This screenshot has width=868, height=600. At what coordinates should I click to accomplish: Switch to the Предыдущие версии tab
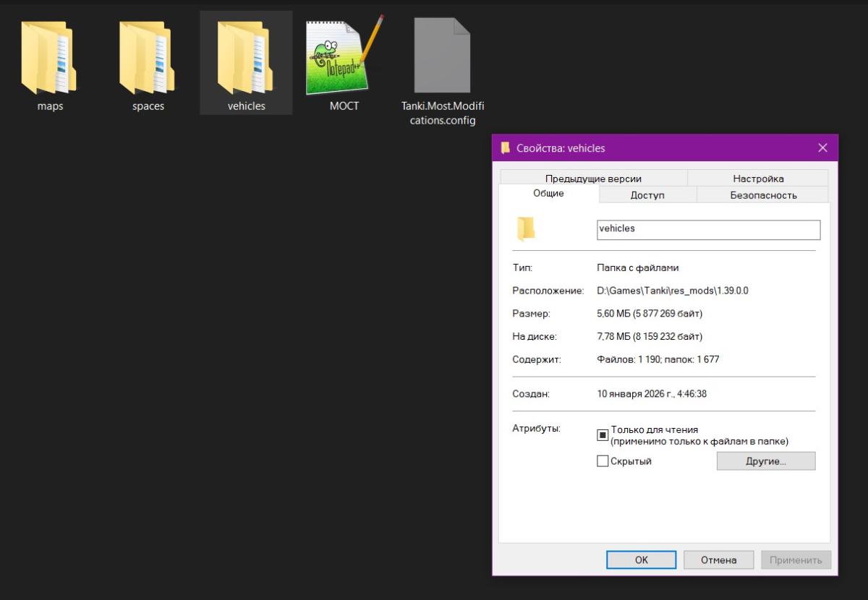[x=593, y=179]
